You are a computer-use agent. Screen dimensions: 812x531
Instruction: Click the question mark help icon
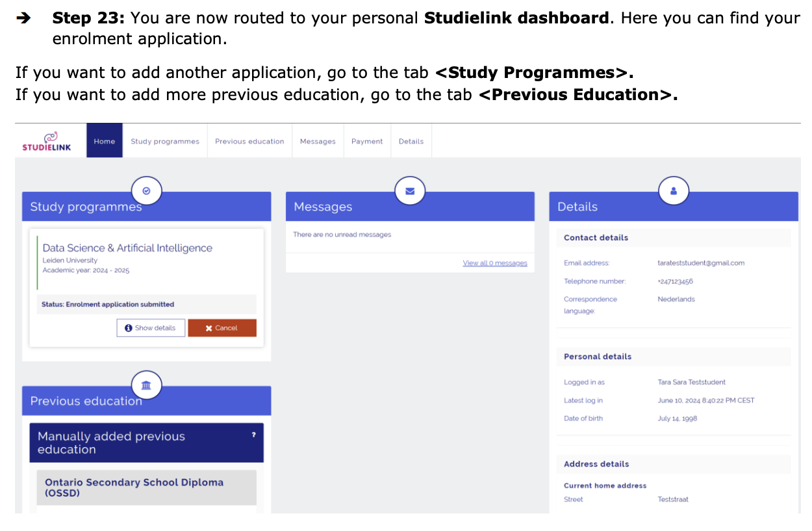tap(253, 435)
